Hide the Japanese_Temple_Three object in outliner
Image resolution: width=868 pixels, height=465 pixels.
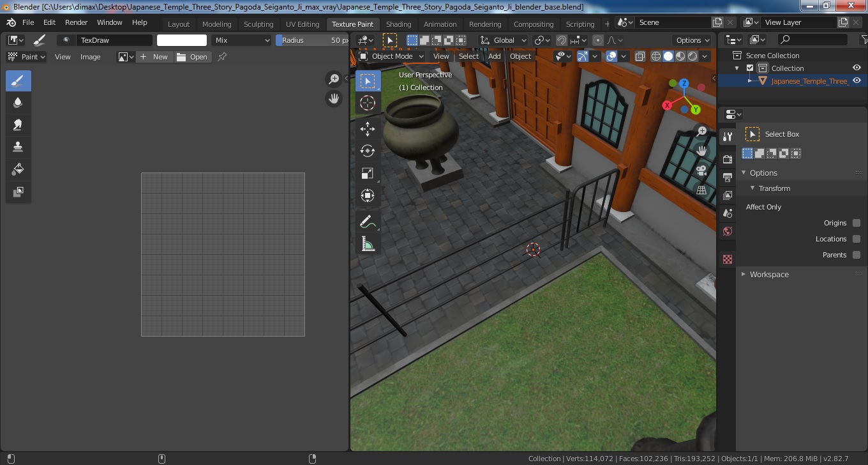pyautogui.click(x=857, y=80)
